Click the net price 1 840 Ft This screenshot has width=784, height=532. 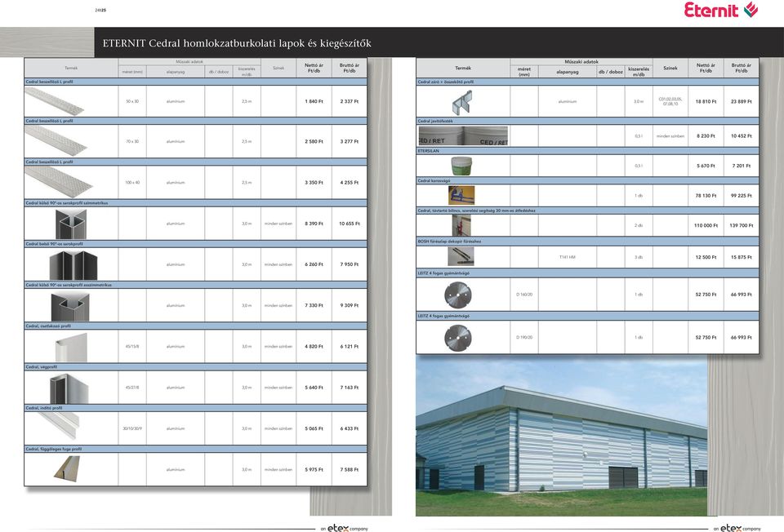tap(314, 101)
